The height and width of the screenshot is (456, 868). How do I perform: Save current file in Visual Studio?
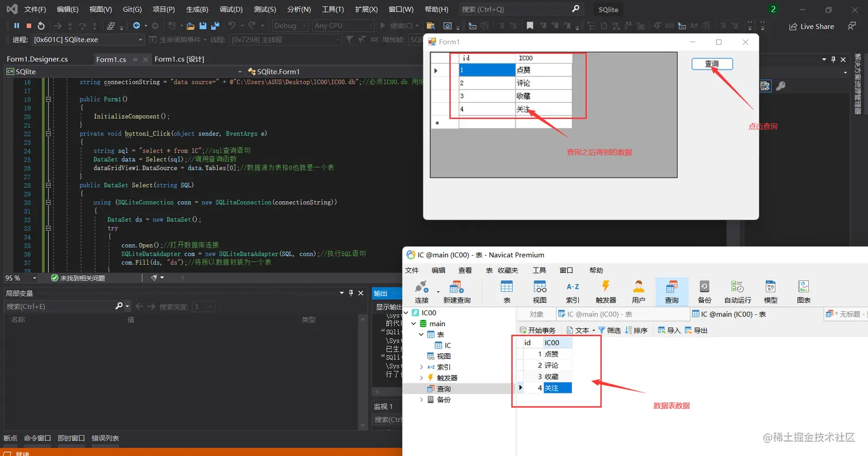203,26
